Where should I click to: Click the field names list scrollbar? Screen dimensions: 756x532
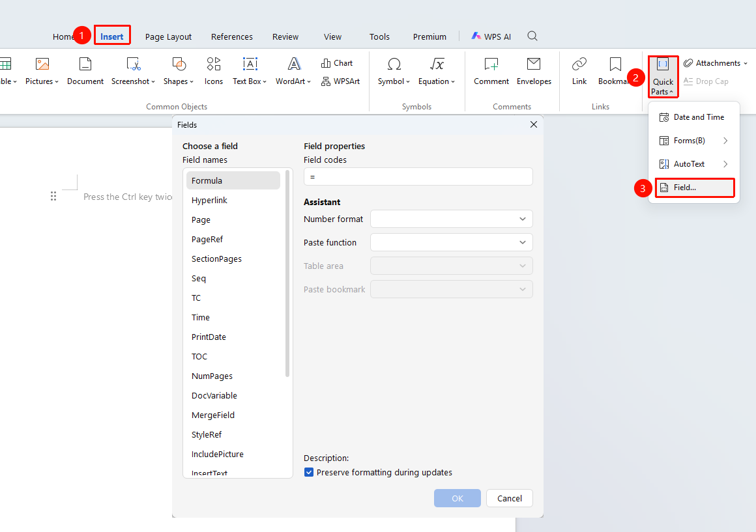tap(288, 273)
